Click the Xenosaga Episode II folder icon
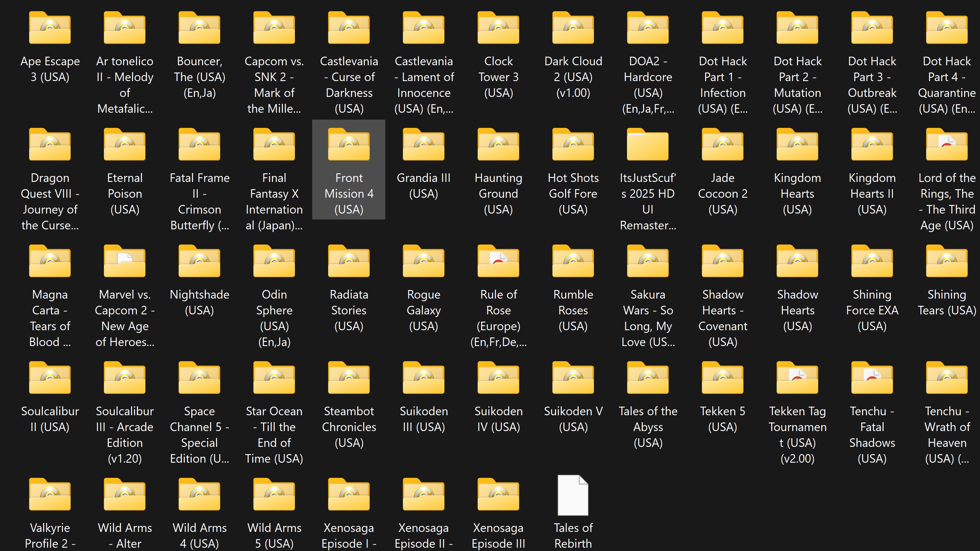980x551 pixels. coord(424,494)
